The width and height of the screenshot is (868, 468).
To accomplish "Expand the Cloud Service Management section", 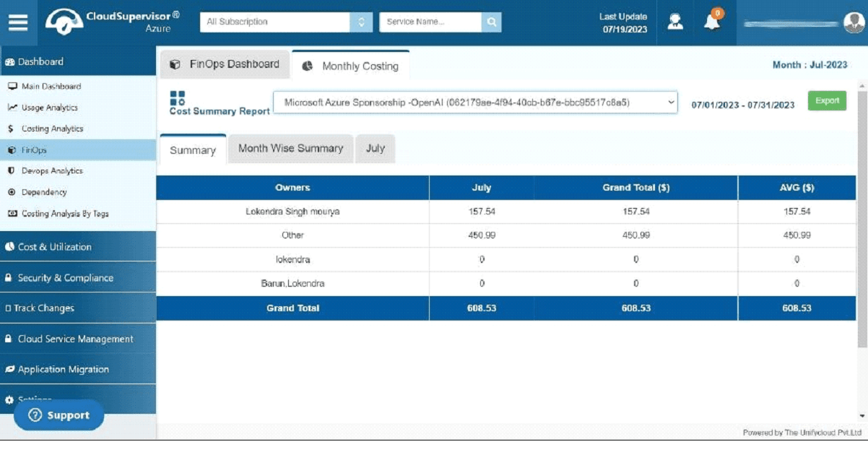I will [78, 339].
